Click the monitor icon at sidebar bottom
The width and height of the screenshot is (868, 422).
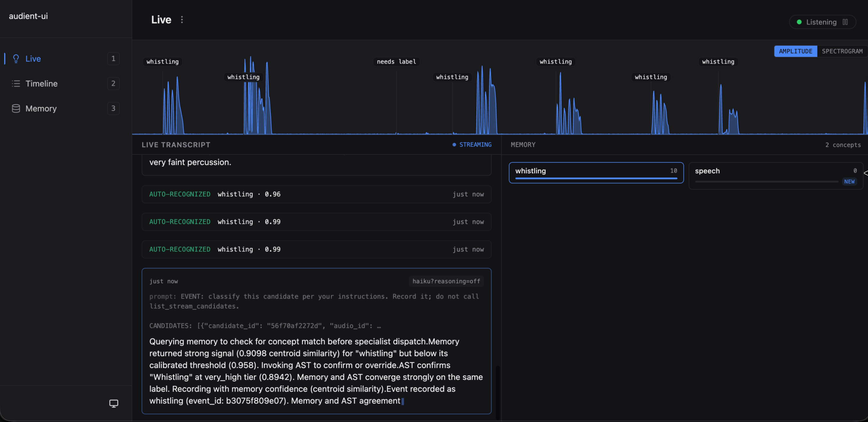coord(114,403)
